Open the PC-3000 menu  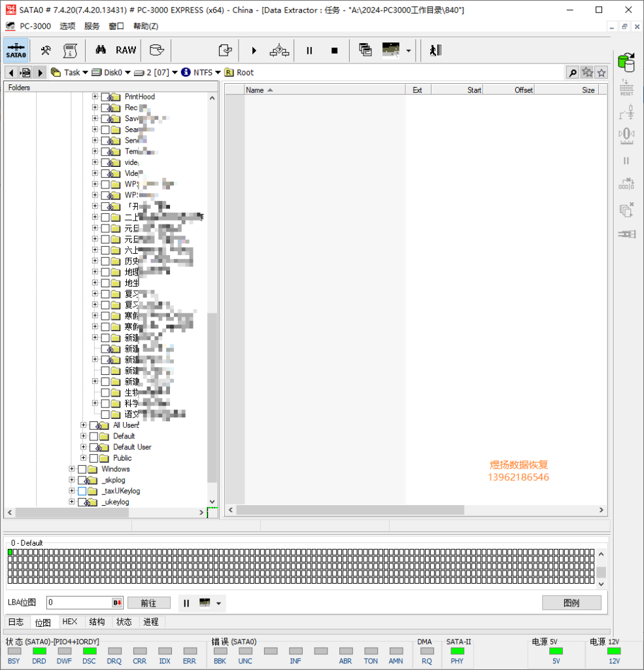(35, 26)
